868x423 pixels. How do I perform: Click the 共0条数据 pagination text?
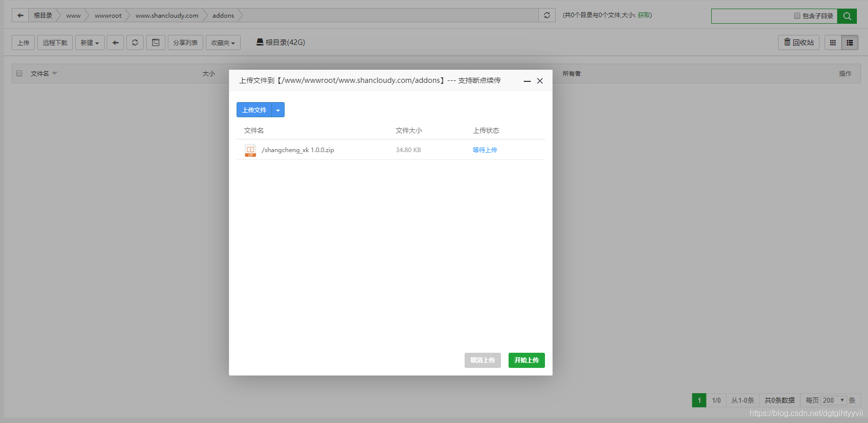click(780, 400)
